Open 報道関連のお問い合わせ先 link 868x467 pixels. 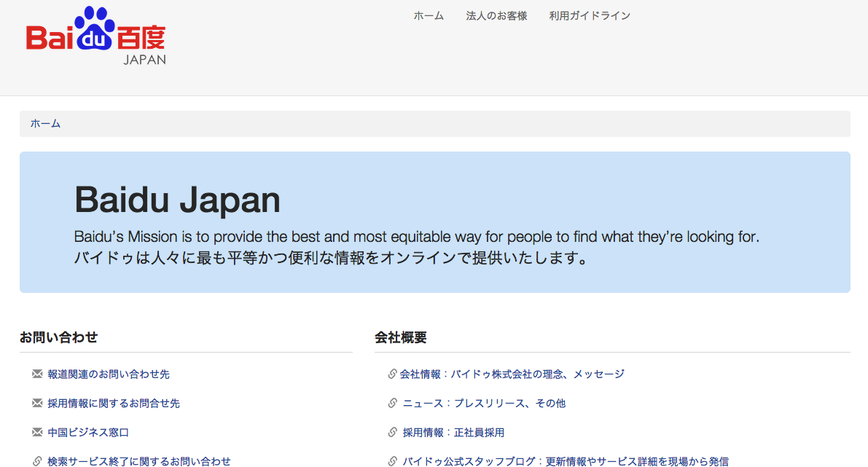pyautogui.click(x=109, y=374)
